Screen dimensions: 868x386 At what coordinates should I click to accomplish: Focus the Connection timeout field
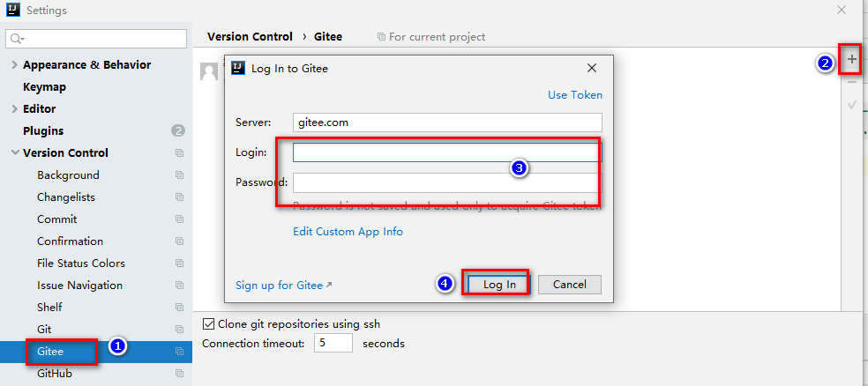click(333, 344)
